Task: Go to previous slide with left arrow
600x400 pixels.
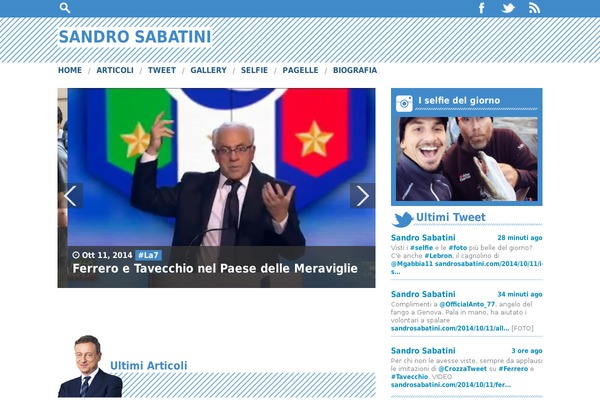Action: point(70,196)
